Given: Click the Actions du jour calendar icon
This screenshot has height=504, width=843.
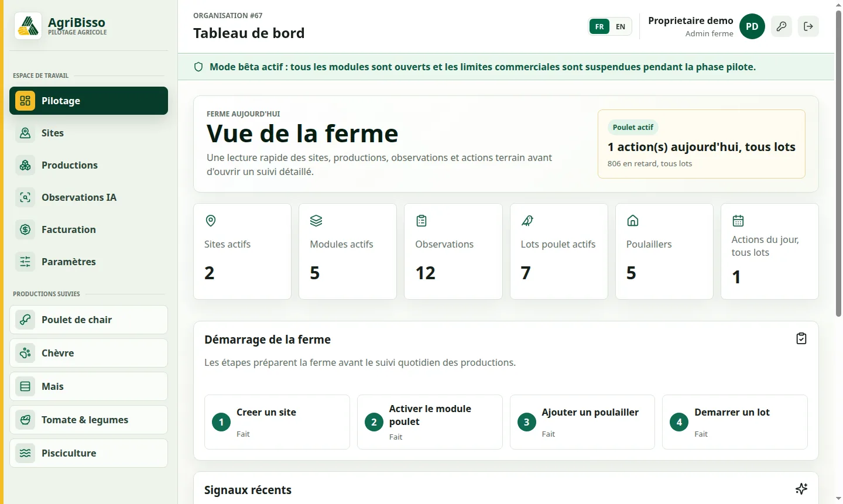Looking at the screenshot, I should coord(738,221).
